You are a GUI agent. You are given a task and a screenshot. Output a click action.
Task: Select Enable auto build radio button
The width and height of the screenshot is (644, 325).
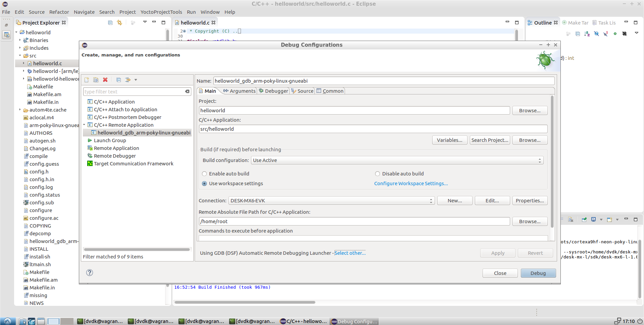tap(204, 174)
